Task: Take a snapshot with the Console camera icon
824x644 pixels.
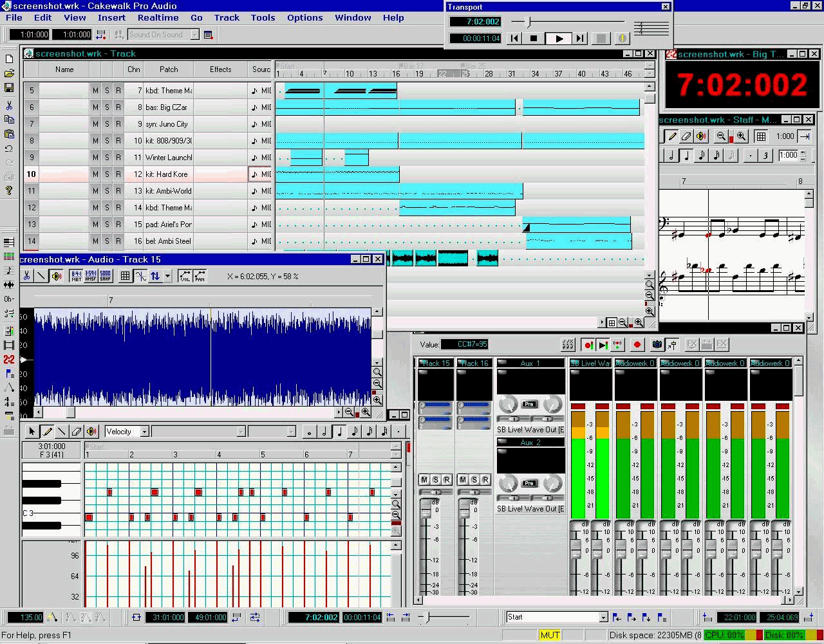Action: point(657,345)
